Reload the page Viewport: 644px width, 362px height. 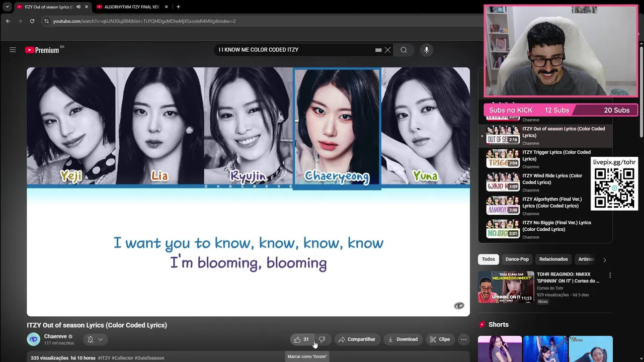coord(32,21)
